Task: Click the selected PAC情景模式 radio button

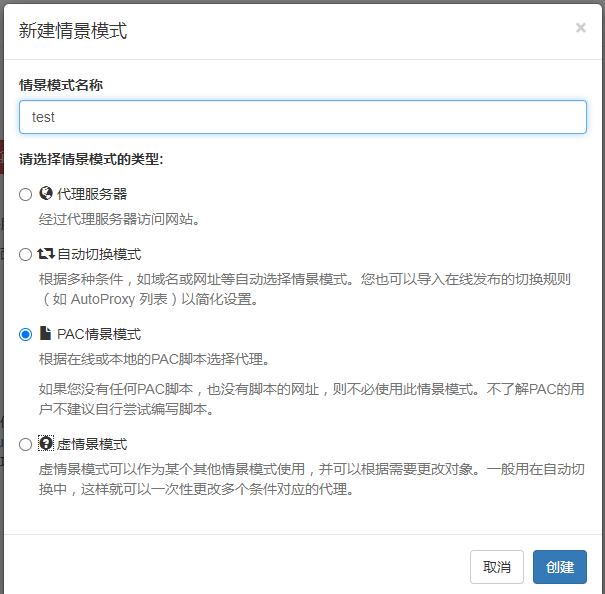Action: (x=25, y=334)
